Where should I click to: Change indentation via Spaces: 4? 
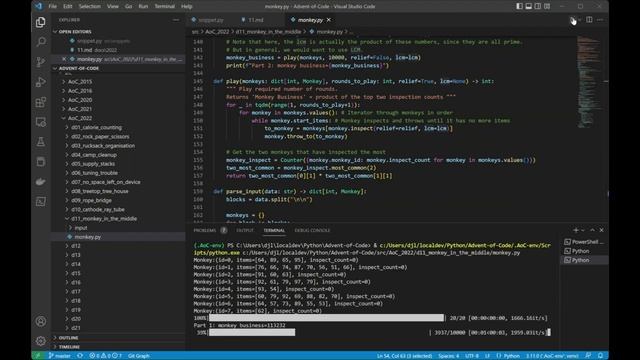pyautogui.click(x=449, y=356)
